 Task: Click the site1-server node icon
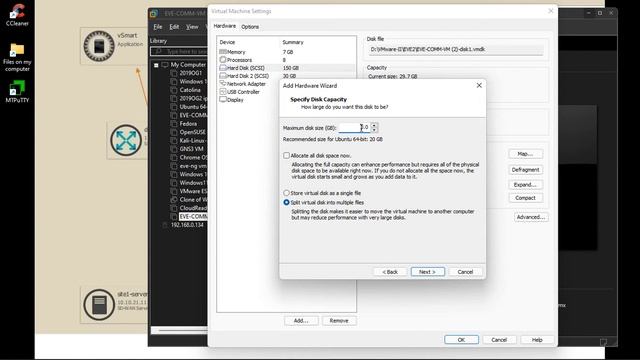click(99, 305)
